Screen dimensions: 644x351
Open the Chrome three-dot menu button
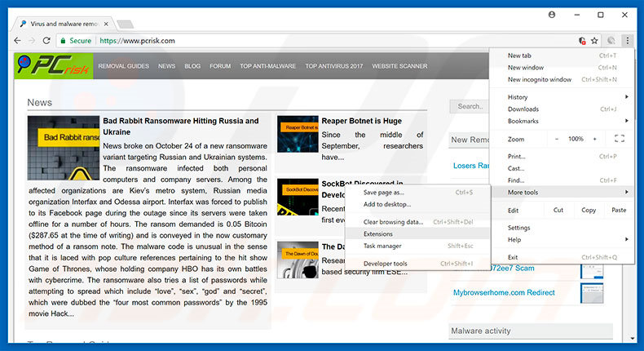[x=627, y=40]
